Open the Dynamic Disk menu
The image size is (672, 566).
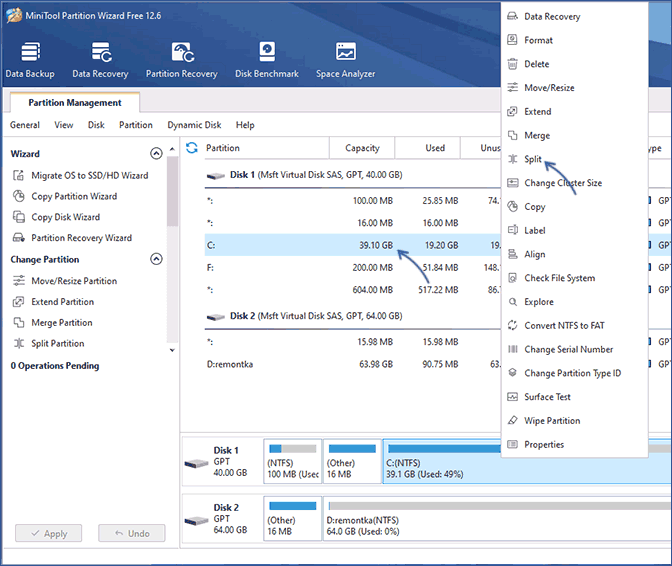194,125
